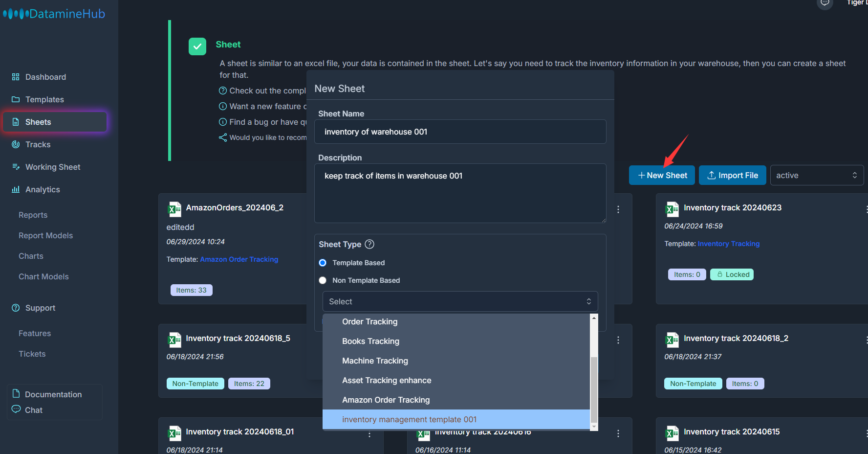Open the active status filter dropdown
Image resolution: width=868 pixels, height=454 pixels.
(817, 175)
